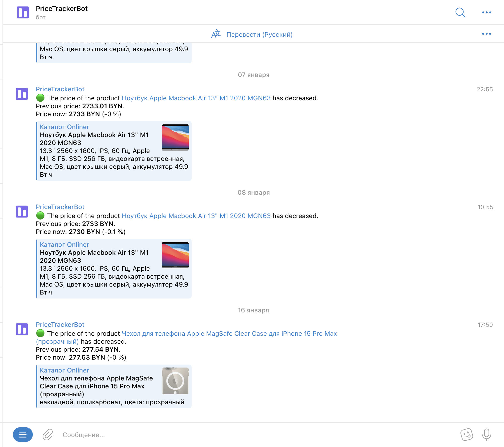Image resolution: width=504 pixels, height=447 pixels.
Task: Open Каталог Onlíner link in MagSafe preview card
Action: click(64, 370)
